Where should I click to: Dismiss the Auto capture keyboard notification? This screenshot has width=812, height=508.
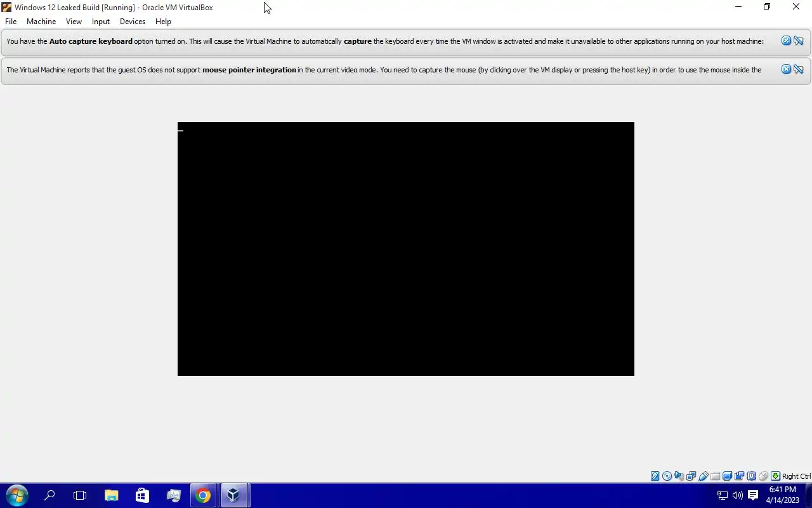click(786, 41)
